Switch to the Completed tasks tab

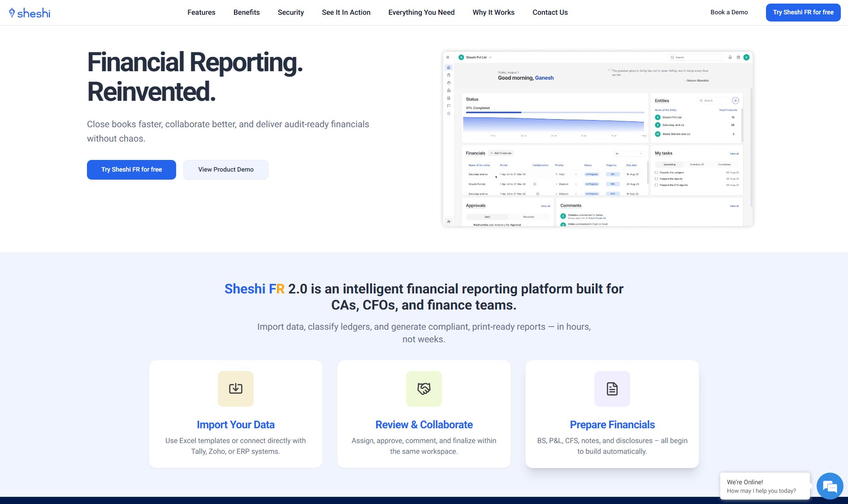(x=724, y=164)
